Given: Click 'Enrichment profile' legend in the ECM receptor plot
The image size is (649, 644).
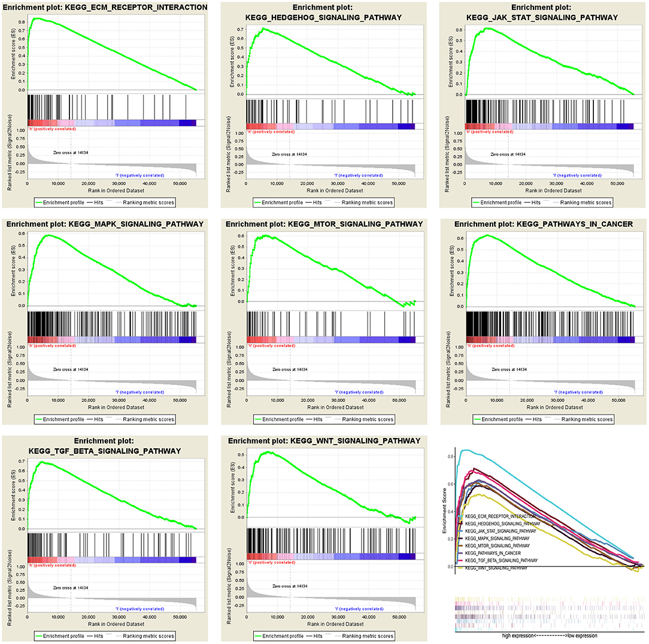Looking at the screenshot, I should point(60,202).
